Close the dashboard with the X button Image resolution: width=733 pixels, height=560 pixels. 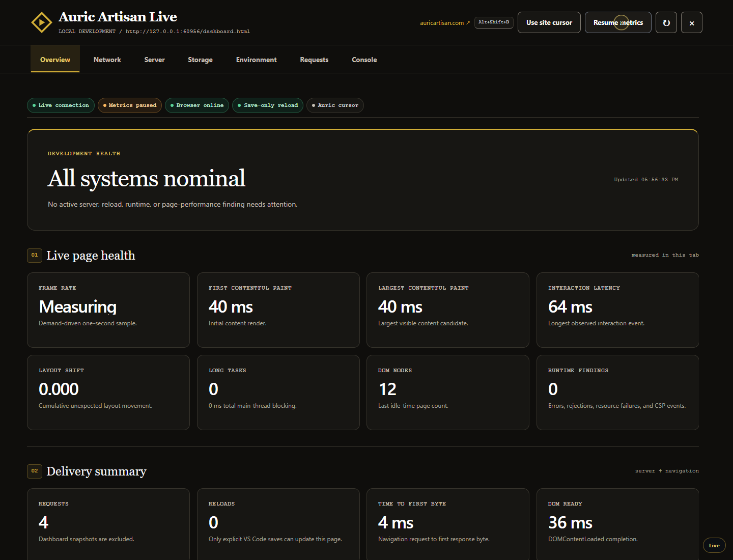click(x=691, y=22)
